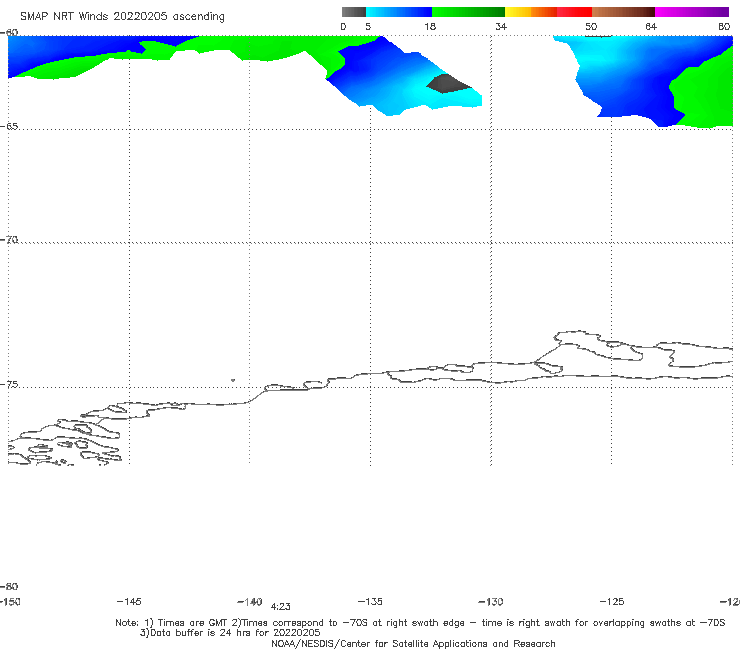This screenshot has height=650, width=740.
Task: Click the latitude label '-75'
Action: click(x=9, y=384)
